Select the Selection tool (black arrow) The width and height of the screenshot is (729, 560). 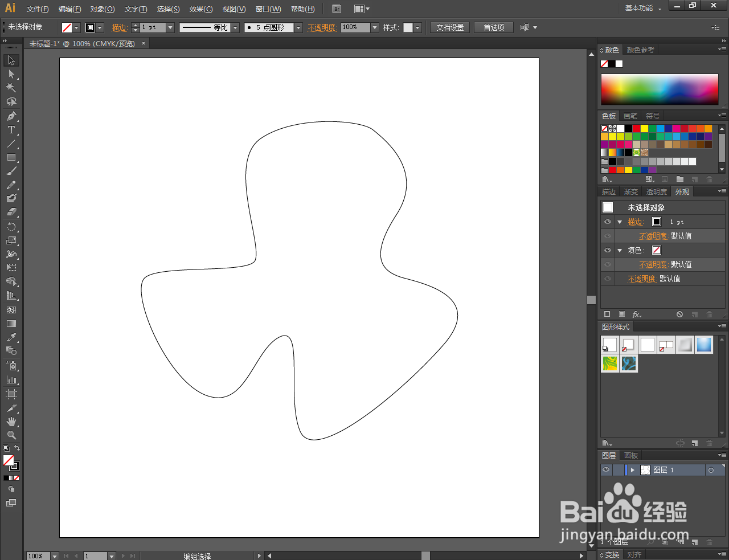(x=11, y=60)
